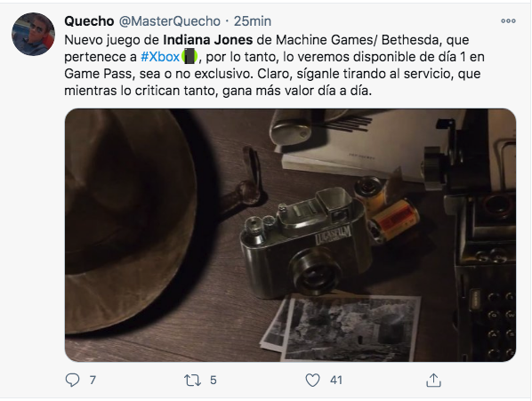The image size is (532, 401).
Task: Enlarge the Indiana Jones teaser image
Action: pyautogui.click(x=290, y=235)
